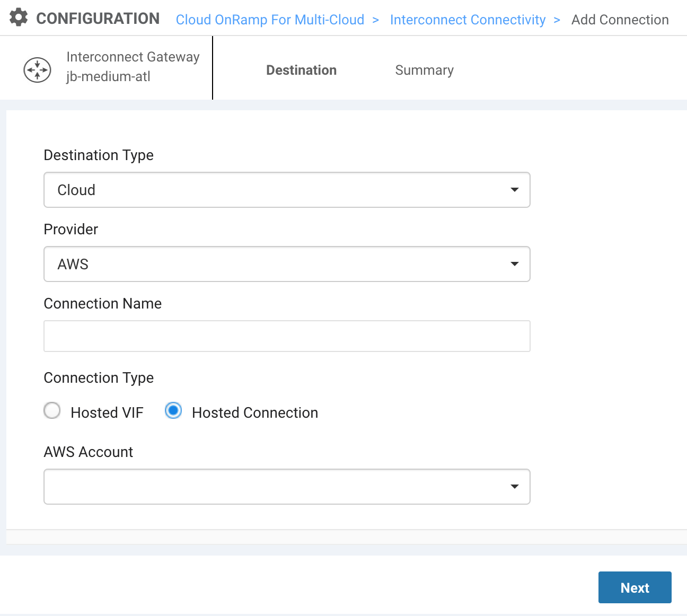Select the Hosted VIF radio button

(52, 411)
